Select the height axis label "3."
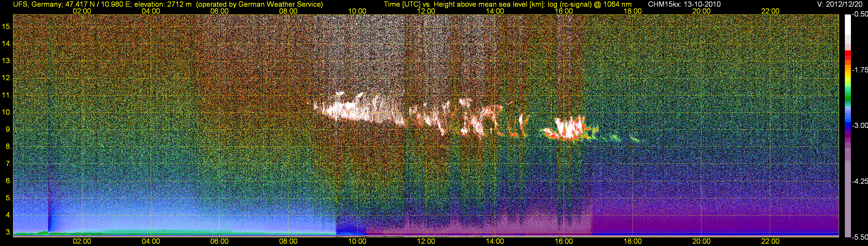 [x=9, y=232]
